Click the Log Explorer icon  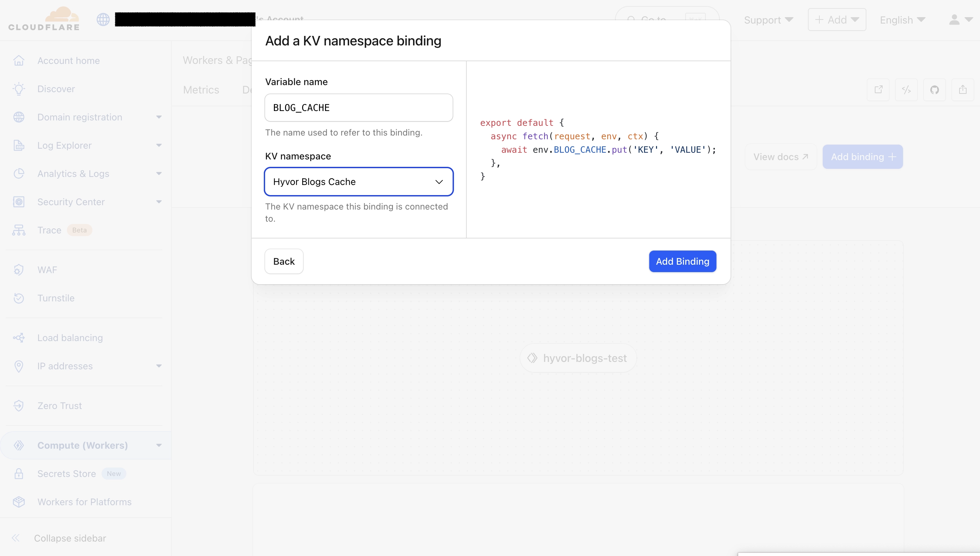[x=19, y=146]
